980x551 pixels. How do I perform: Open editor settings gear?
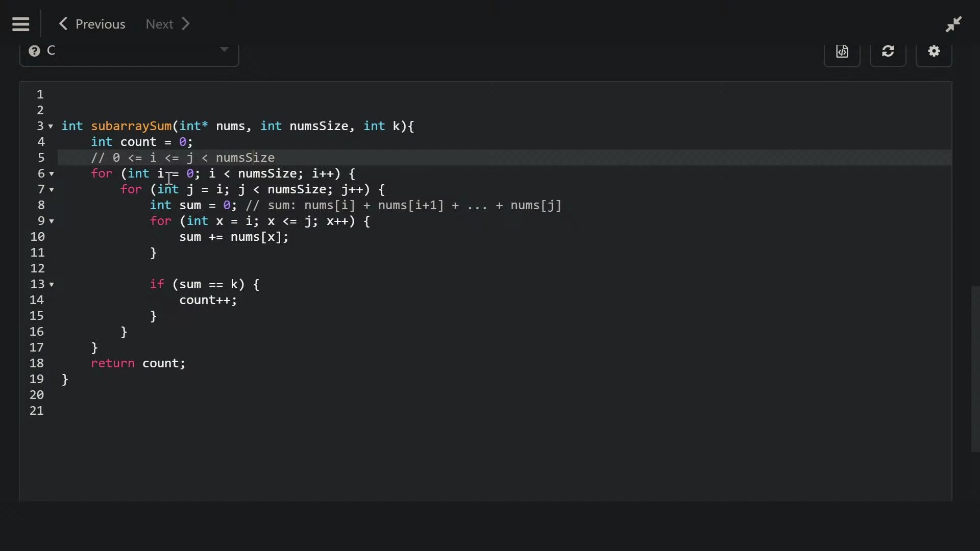[934, 52]
